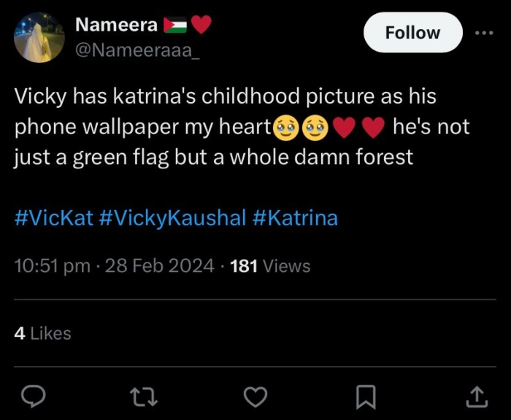Click the 10:51 pm timestamp
The height and width of the screenshot is (420, 511).
point(52,266)
